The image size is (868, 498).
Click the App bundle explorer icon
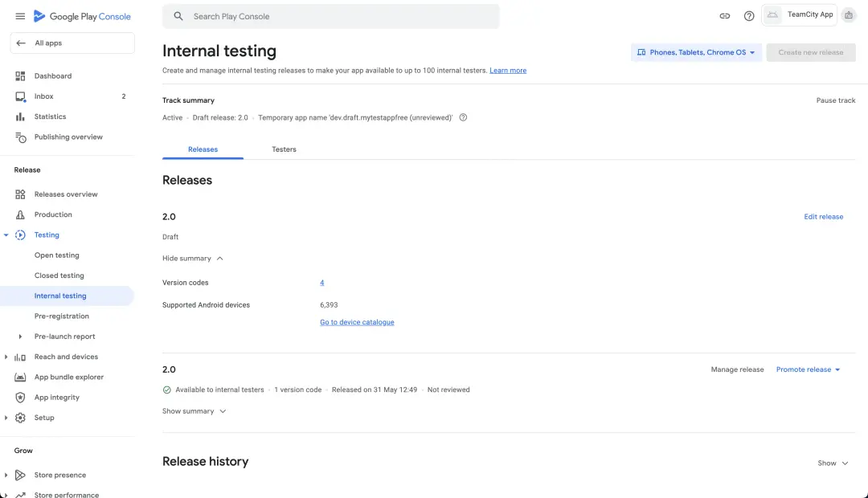point(21,378)
